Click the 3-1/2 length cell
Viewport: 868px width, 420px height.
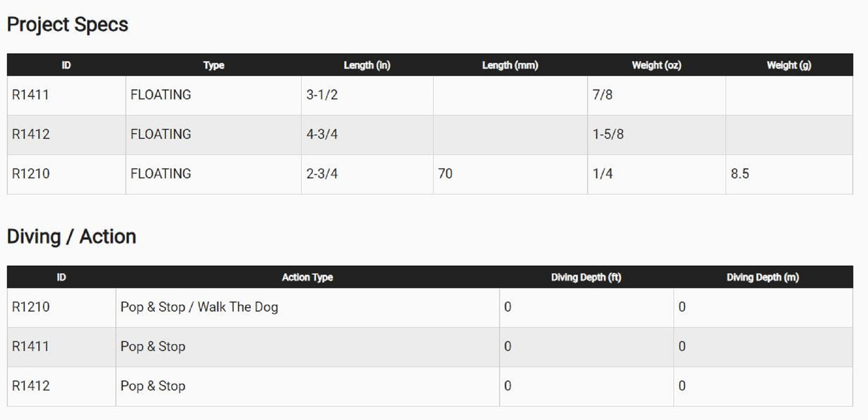click(x=322, y=95)
